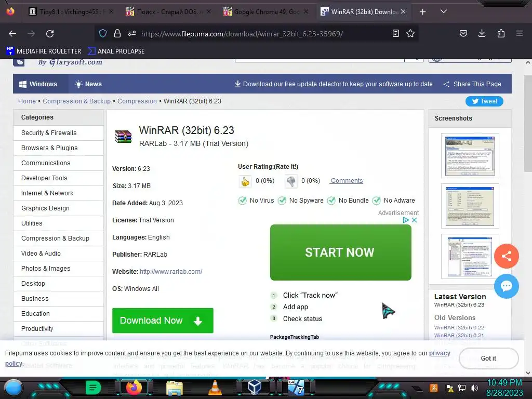Switch to Поиск Старый DOS tab
532x399 pixels.
168,12
